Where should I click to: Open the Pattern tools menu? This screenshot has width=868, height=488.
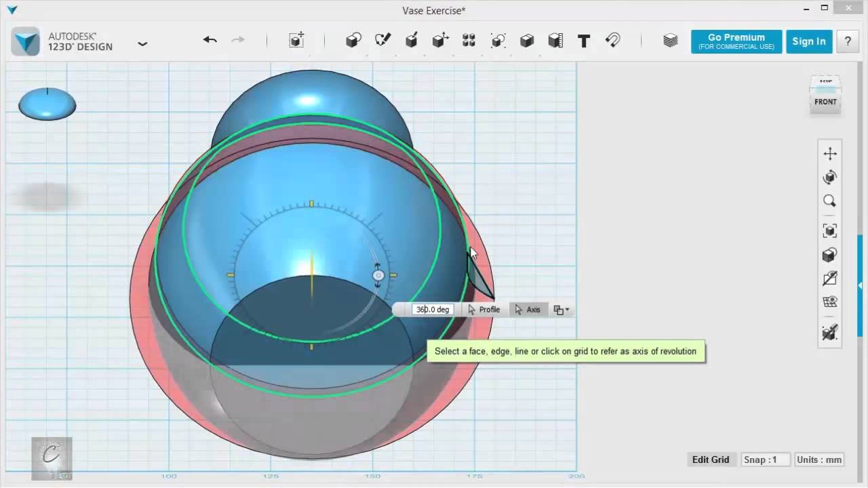click(x=469, y=41)
